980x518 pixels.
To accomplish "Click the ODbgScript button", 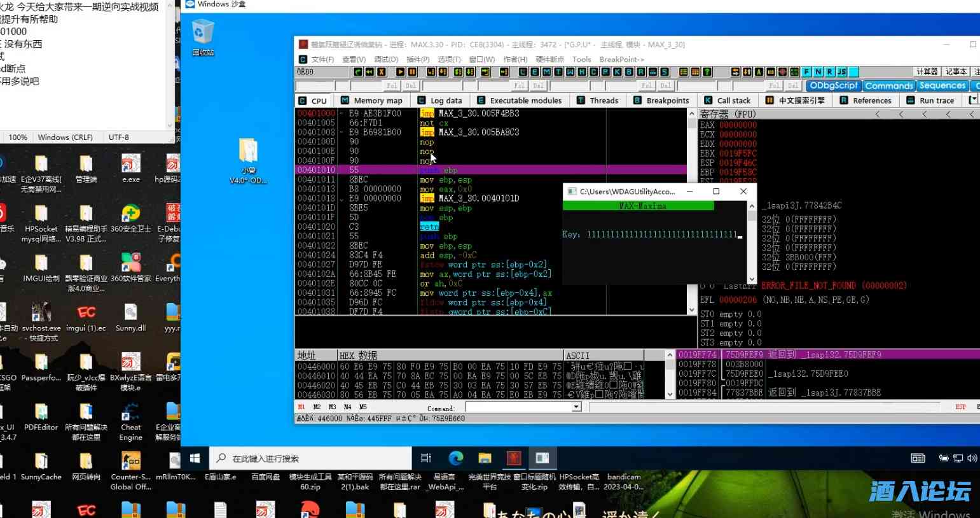I will click(x=833, y=86).
